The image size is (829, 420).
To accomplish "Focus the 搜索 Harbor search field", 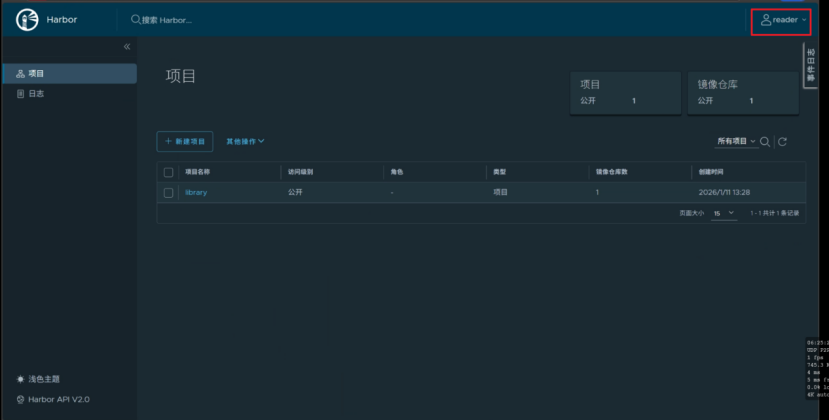I will tap(167, 20).
